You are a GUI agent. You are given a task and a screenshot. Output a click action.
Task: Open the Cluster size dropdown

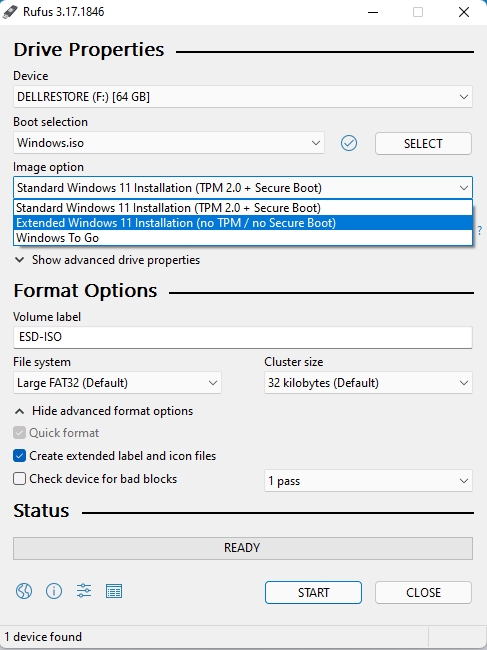(368, 383)
